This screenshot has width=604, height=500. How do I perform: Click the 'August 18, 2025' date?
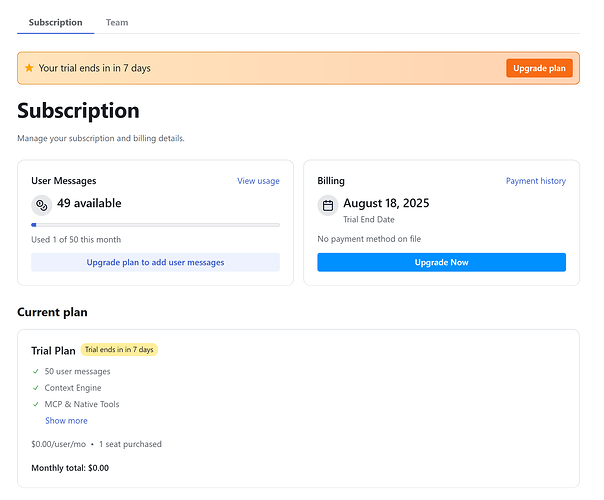point(386,203)
